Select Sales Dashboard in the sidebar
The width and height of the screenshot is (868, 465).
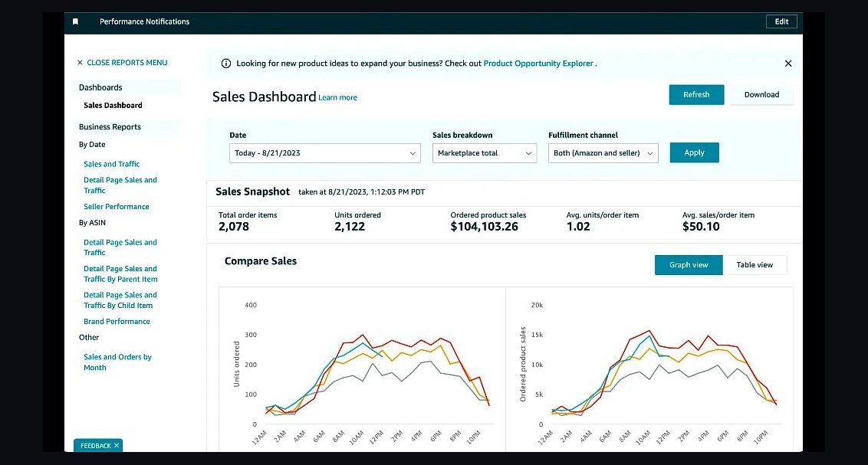tap(113, 106)
